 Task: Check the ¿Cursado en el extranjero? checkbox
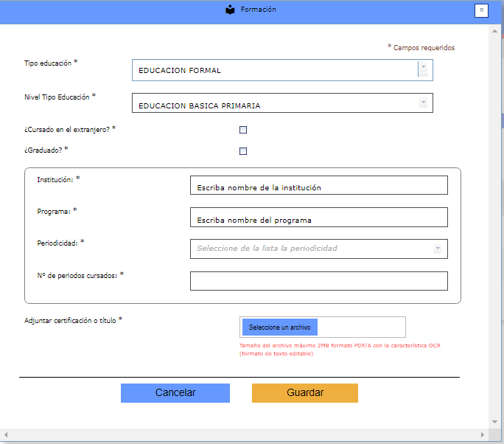click(x=243, y=130)
